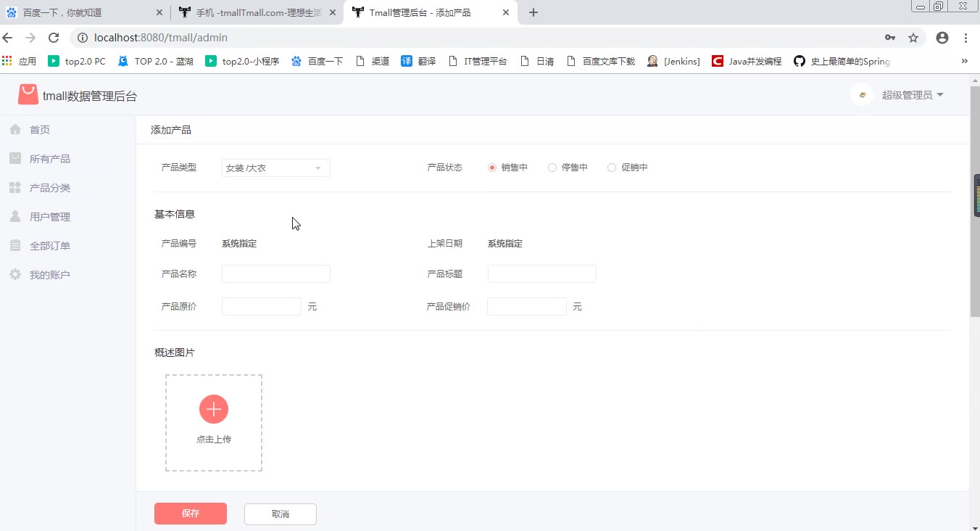Expand the bookmarks bar overflow chevron
The image size is (980, 531).
pos(964,61)
